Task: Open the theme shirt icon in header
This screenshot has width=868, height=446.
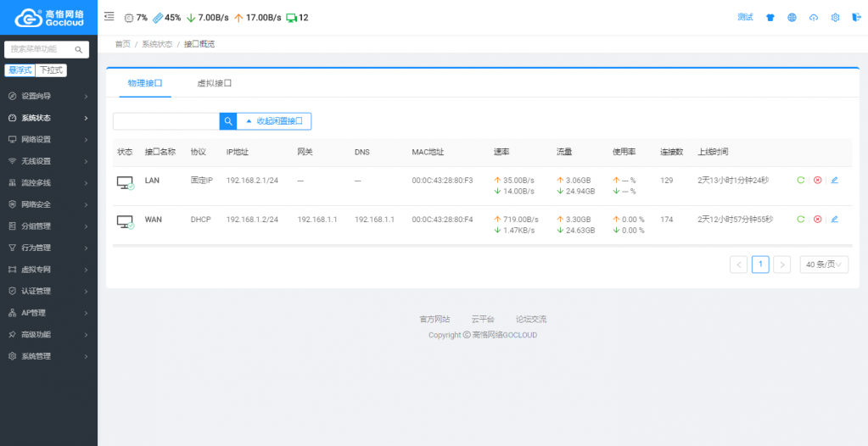Action: pos(770,17)
